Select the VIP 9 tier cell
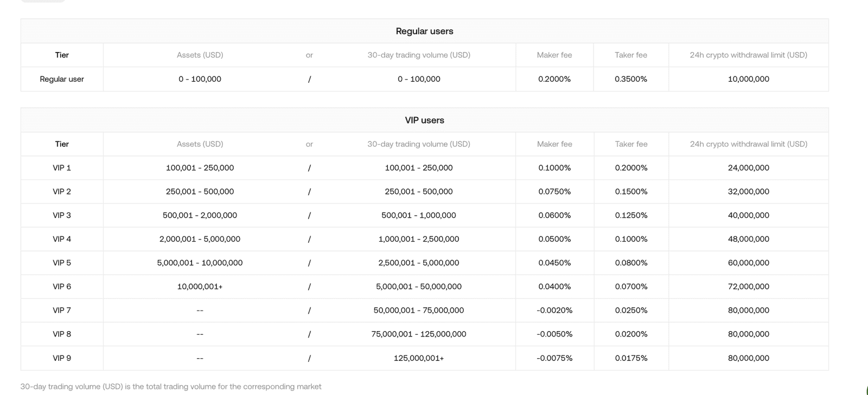The width and height of the screenshot is (868, 395). pos(62,358)
